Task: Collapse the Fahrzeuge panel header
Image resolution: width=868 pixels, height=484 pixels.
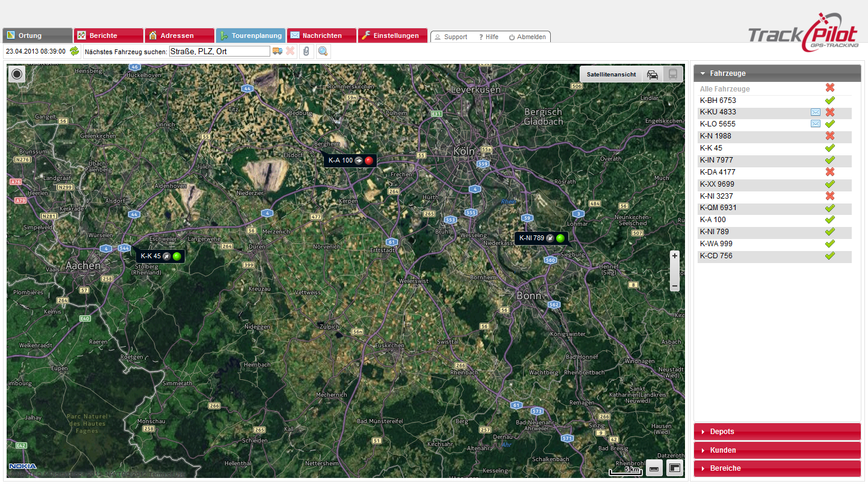Action: click(x=777, y=73)
